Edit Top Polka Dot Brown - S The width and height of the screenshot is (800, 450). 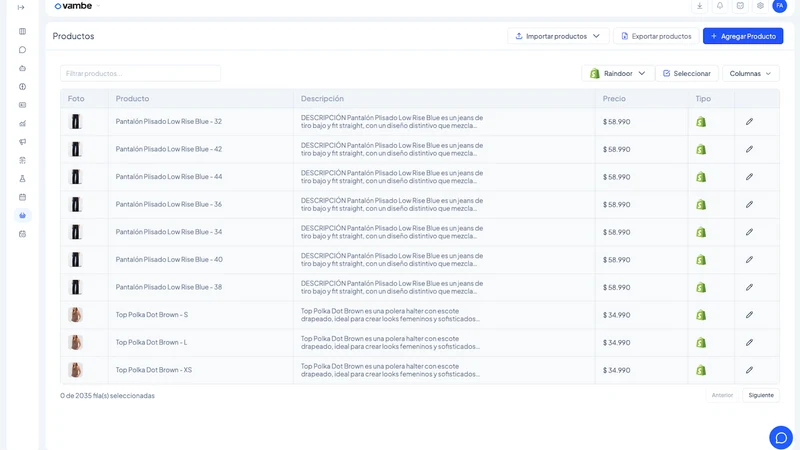click(749, 315)
